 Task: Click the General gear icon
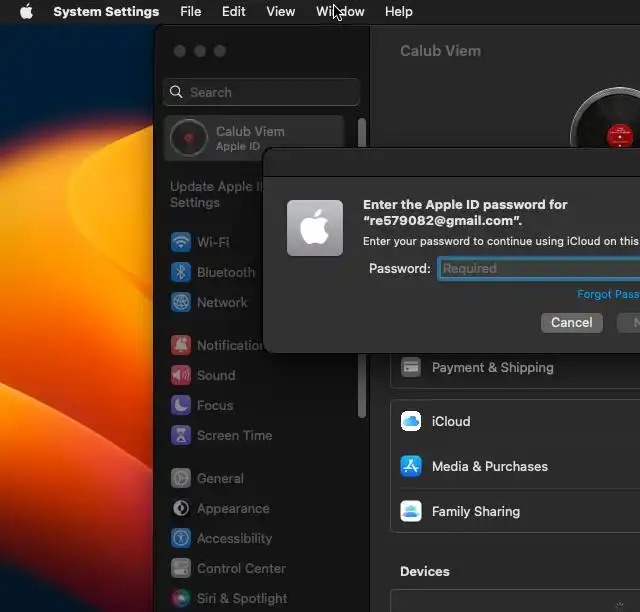pyautogui.click(x=181, y=478)
